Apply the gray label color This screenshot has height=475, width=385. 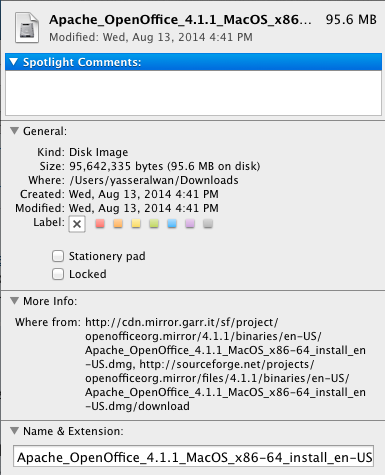(208, 223)
